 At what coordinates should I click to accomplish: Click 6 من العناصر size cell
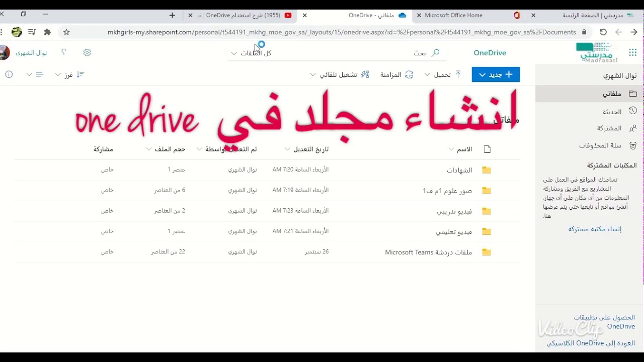click(170, 190)
